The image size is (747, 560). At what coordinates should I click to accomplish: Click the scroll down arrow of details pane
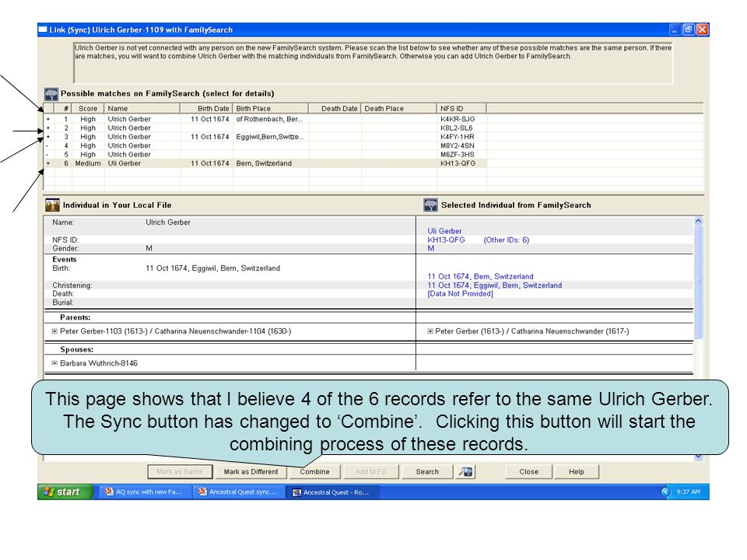698,457
